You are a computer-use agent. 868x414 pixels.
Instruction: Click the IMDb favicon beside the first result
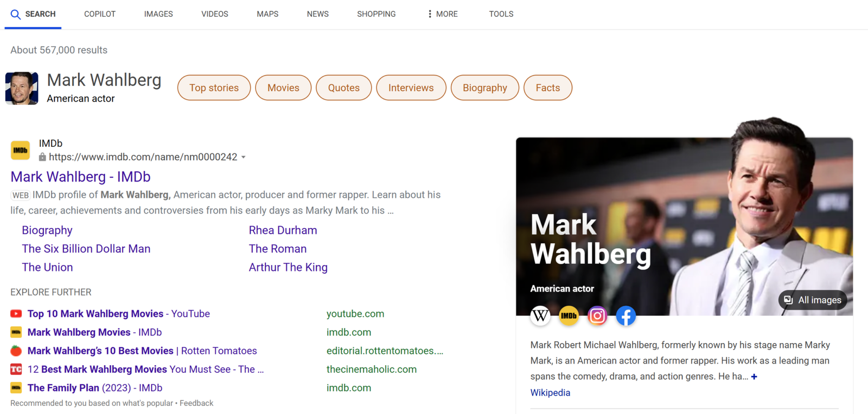coord(21,150)
